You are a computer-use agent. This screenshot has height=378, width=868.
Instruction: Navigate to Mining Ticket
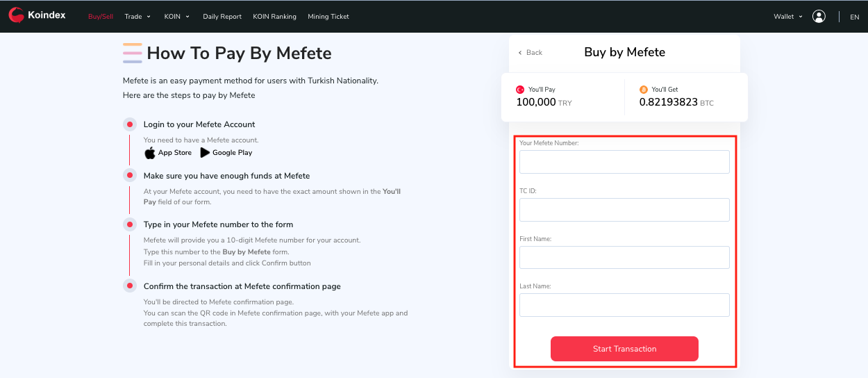tap(328, 17)
